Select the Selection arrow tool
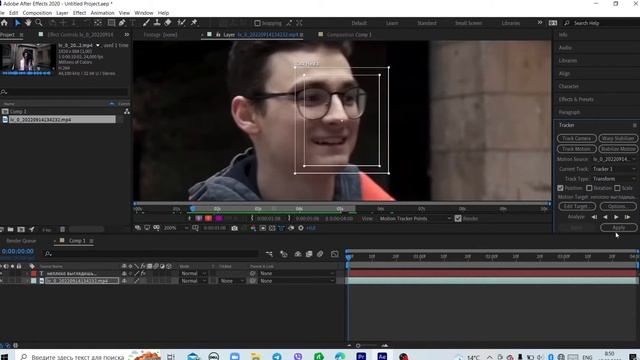 click(18, 23)
